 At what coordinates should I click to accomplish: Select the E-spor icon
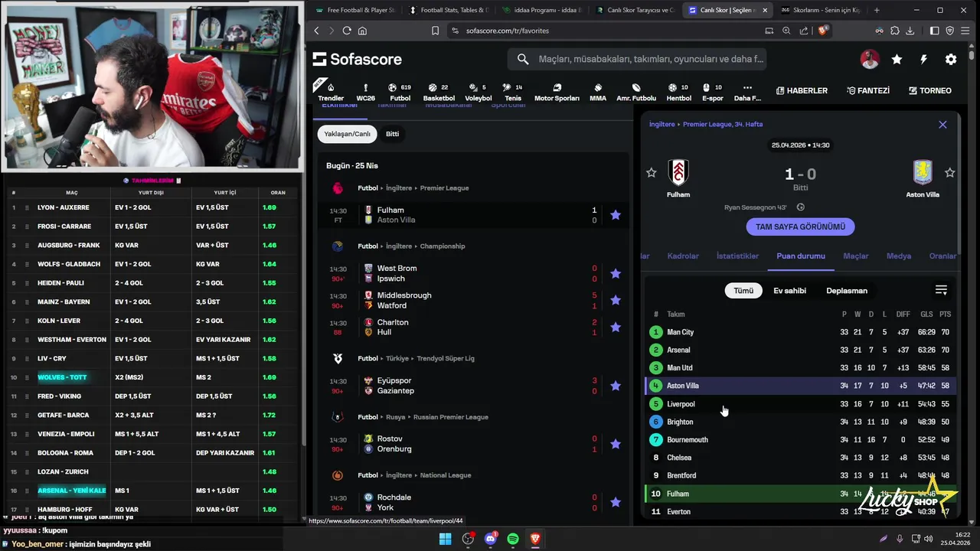tap(713, 92)
